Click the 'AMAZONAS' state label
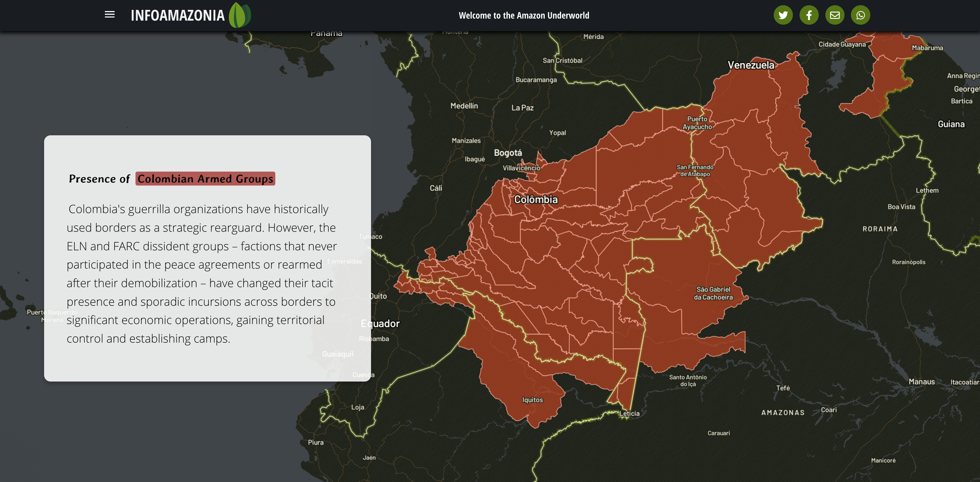 (x=783, y=413)
